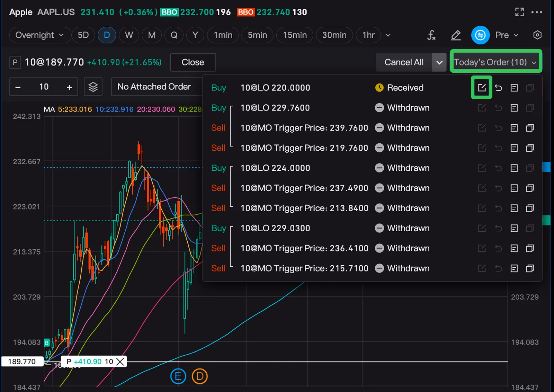Click the fullscreen expand icon

pos(519,12)
